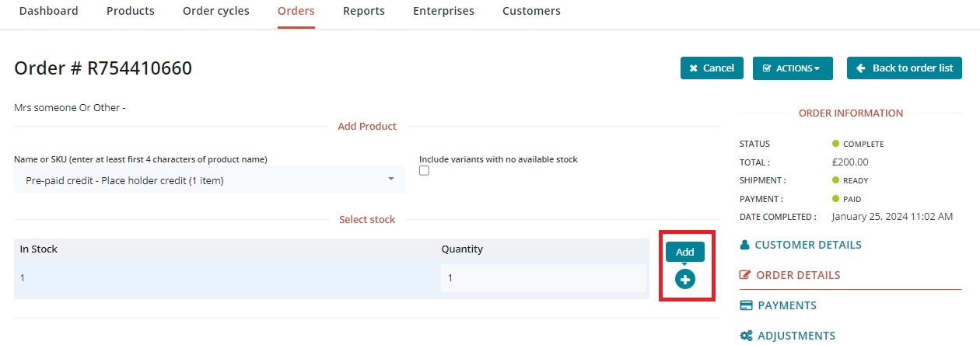Screen dimensions: 980x345
Task: Go to the Dashboard tab
Action: [48, 11]
